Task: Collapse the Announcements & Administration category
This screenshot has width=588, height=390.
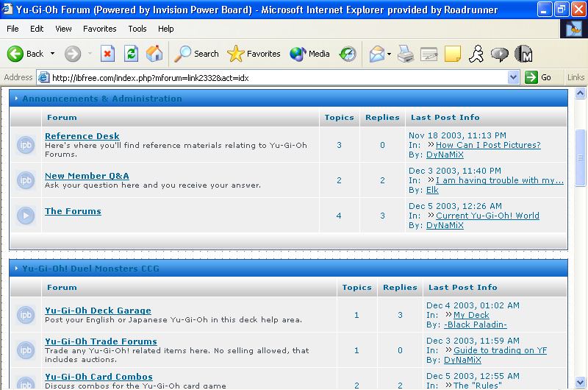Action: tap(16, 99)
